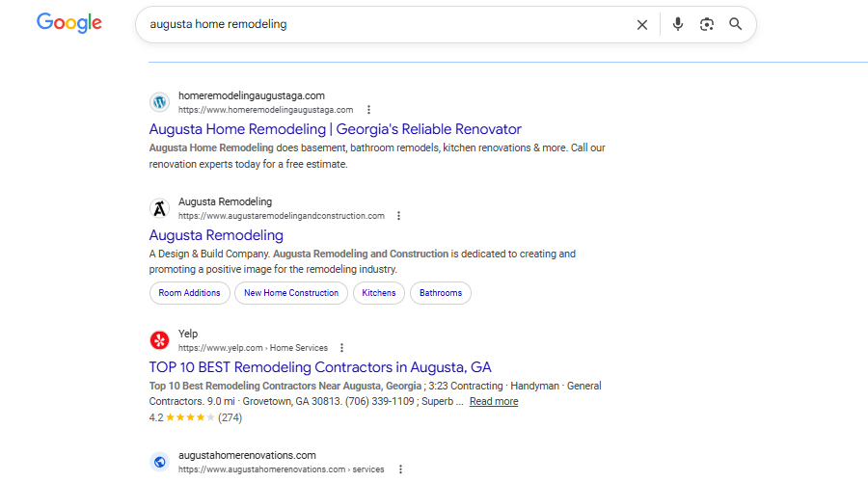Click the Google logo

69,23
